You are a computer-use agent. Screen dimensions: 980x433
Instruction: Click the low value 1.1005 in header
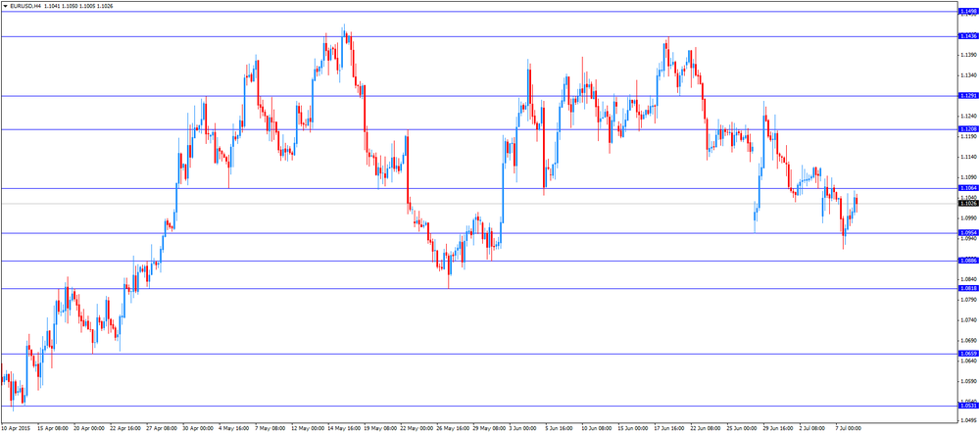(87, 5)
